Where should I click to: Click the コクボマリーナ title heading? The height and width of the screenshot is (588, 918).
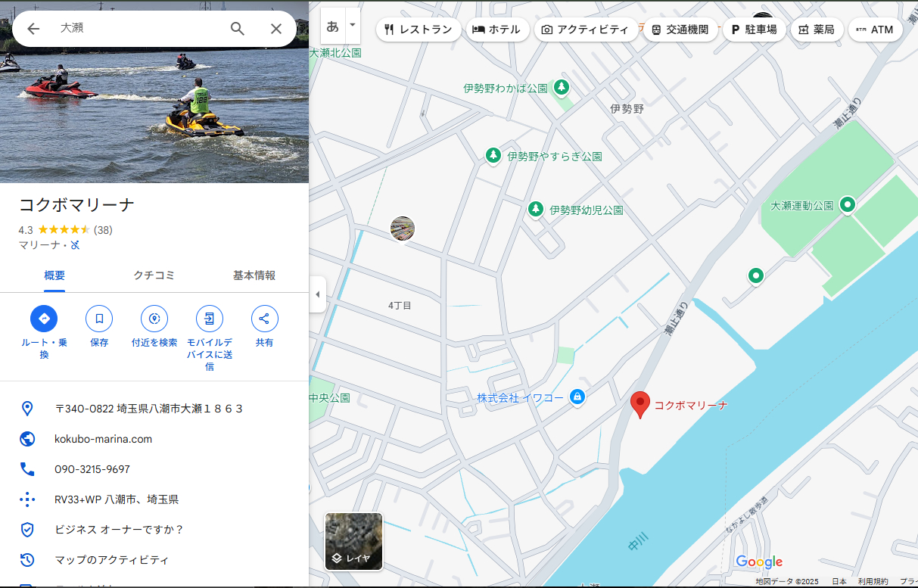click(x=76, y=205)
